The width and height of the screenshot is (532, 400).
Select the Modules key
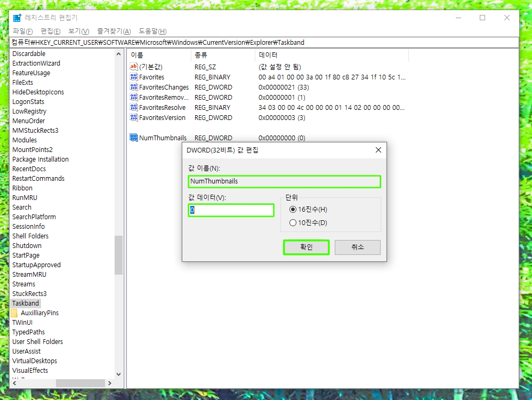tap(25, 140)
